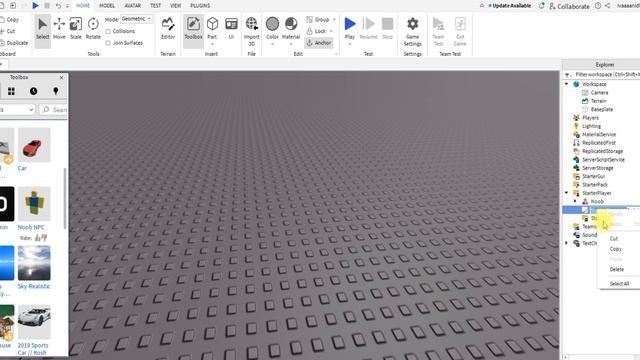
Task: Click Duplicate in the clipboard group
Action: tap(14, 43)
